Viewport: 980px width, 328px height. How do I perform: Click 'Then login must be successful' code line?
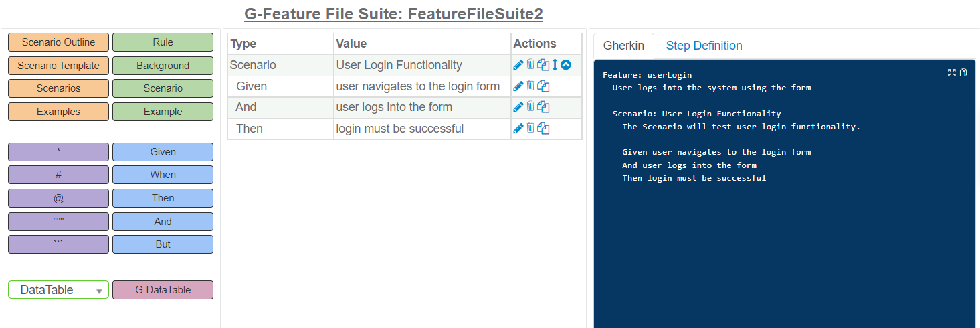[x=694, y=178]
